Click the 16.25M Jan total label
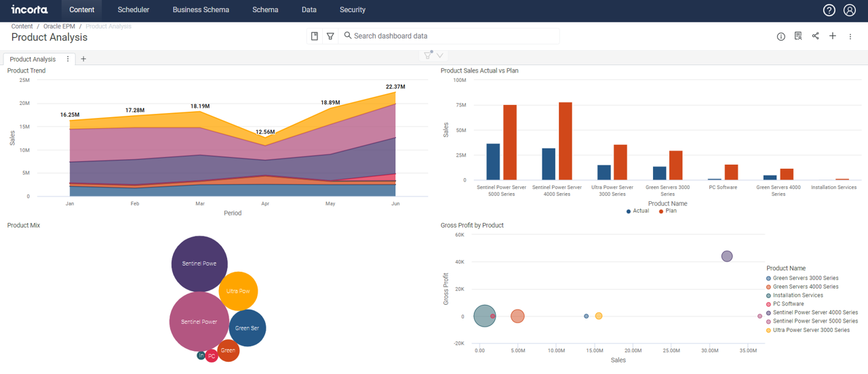 pyautogui.click(x=70, y=115)
